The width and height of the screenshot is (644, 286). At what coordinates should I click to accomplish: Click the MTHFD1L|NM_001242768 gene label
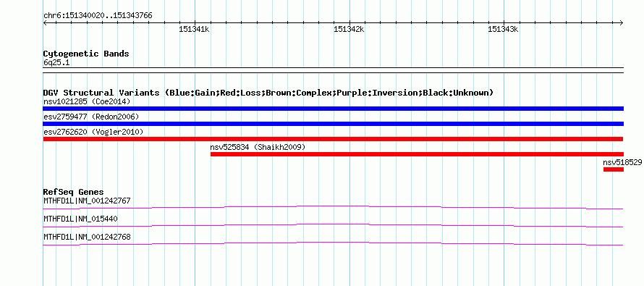(87, 237)
